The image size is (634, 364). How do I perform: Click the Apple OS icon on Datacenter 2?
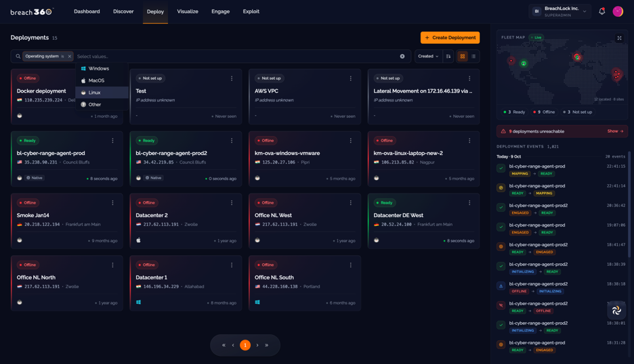138,240
